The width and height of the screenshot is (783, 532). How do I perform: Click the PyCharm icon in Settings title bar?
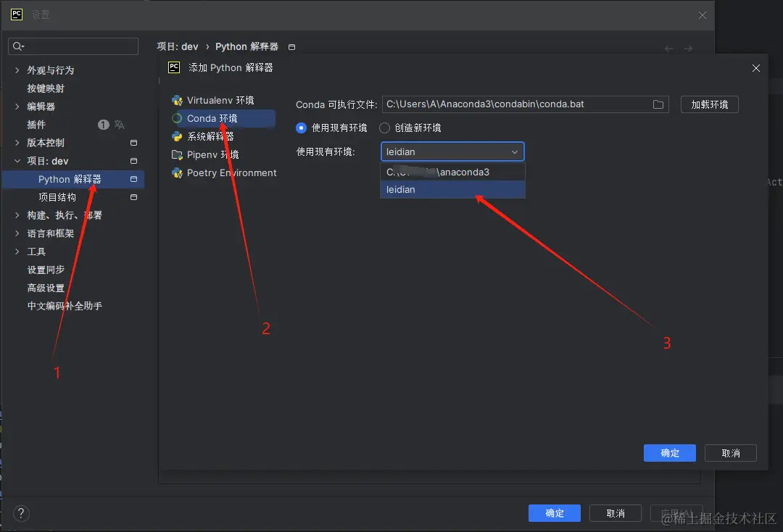pos(17,14)
